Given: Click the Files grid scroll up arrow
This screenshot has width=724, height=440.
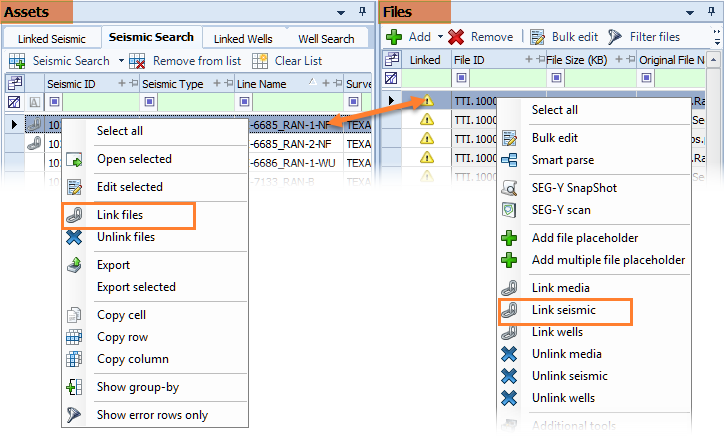Looking at the screenshot, I should point(714,60).
